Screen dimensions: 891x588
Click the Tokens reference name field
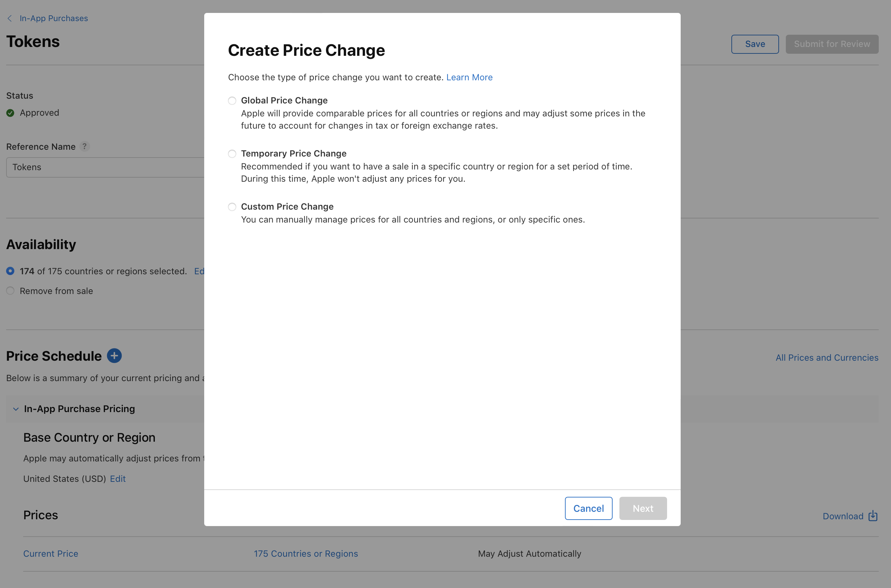coord(101,167)
